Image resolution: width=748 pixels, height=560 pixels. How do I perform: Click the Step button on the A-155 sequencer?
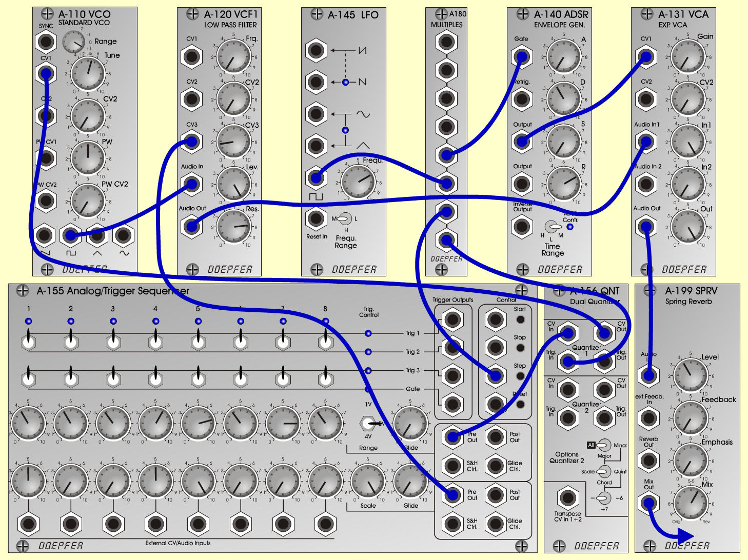pyautogui.click(x=520, y=376)
